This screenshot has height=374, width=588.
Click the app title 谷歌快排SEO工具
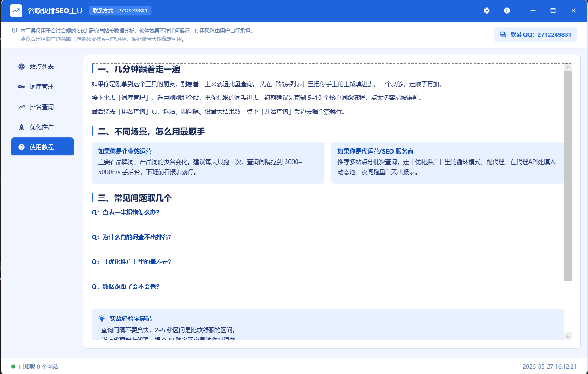55,11
